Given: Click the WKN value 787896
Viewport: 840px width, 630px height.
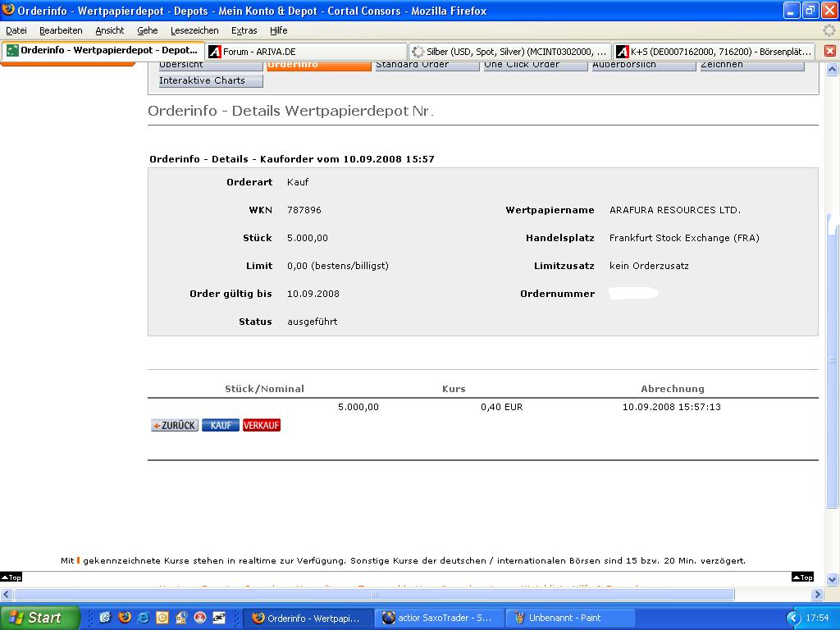Looking at the screenshot, I should pyautogui.click(x=304, y=210).
